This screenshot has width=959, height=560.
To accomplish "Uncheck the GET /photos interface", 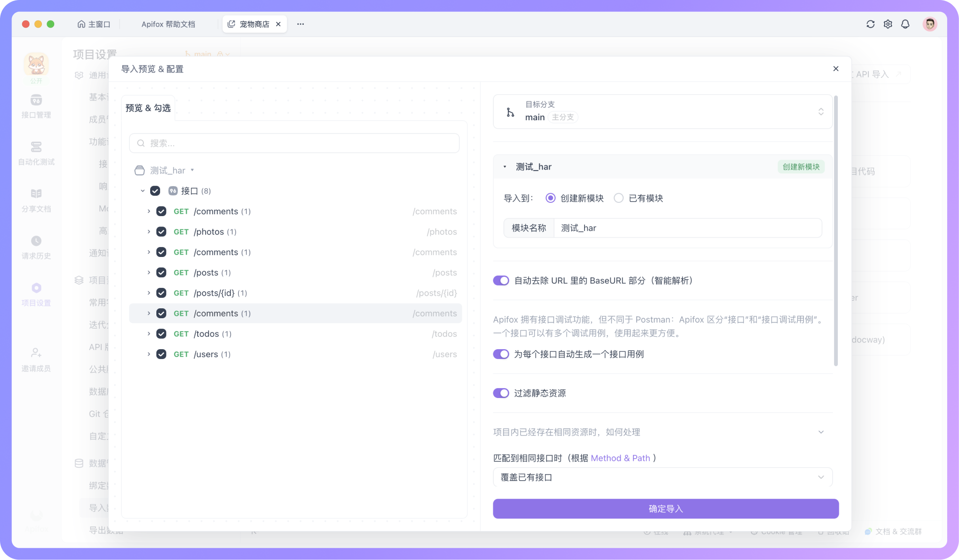I will pyautogui.click(x=161, y=231).
